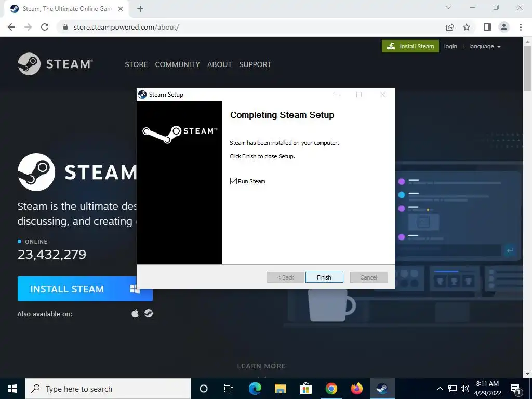Show hidden system tray icons
This screenshot has width=532, height=399.
point(440,389)
